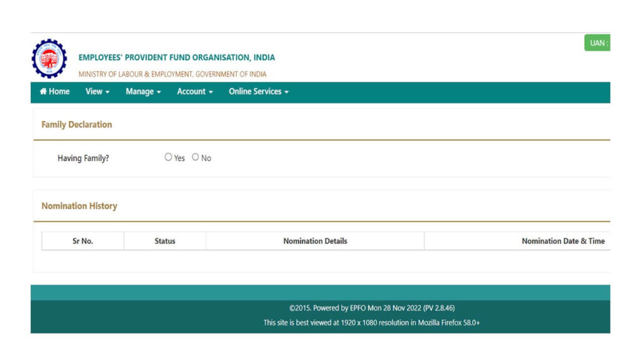Select the Yes radio for Having Family
The width and height of the screenshot is (644, 362).
click(x=169, y=156)
